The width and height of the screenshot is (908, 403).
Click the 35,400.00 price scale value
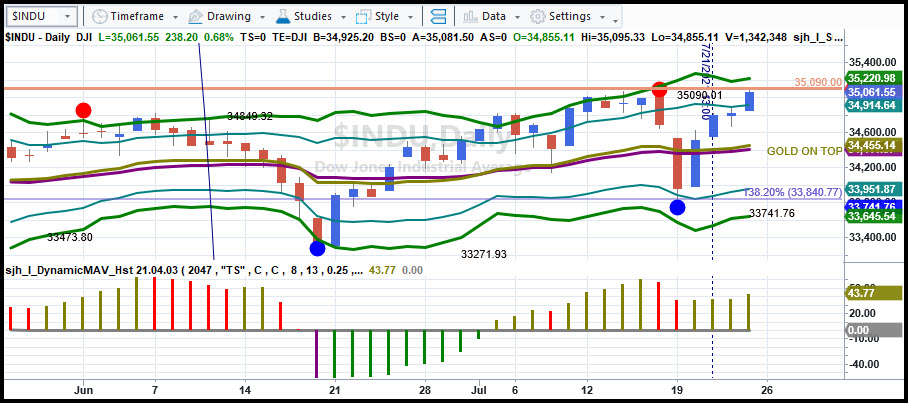(x=872, y=62)
